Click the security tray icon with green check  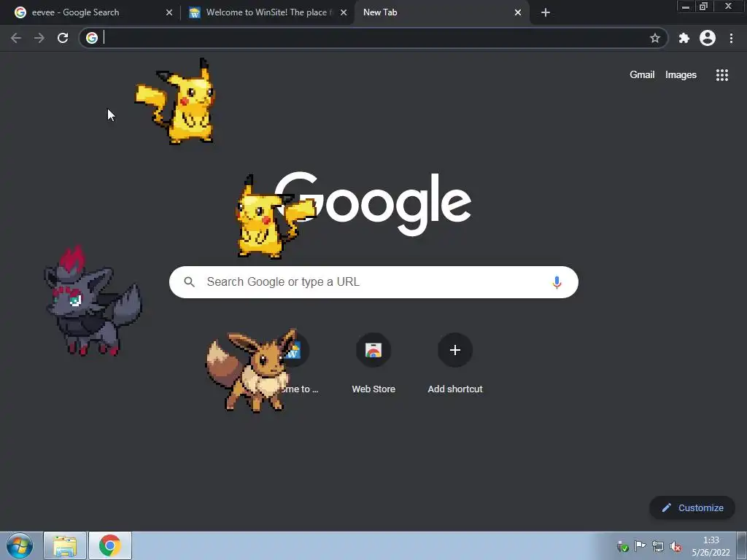pyautogui.click(x=622, y=546)
